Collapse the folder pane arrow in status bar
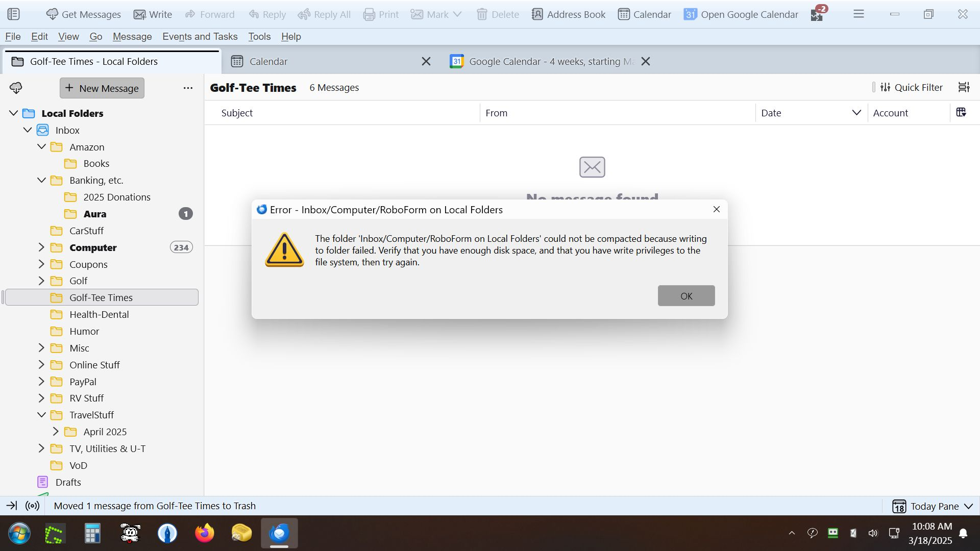The image size is (980, 551). coord(11,506)
